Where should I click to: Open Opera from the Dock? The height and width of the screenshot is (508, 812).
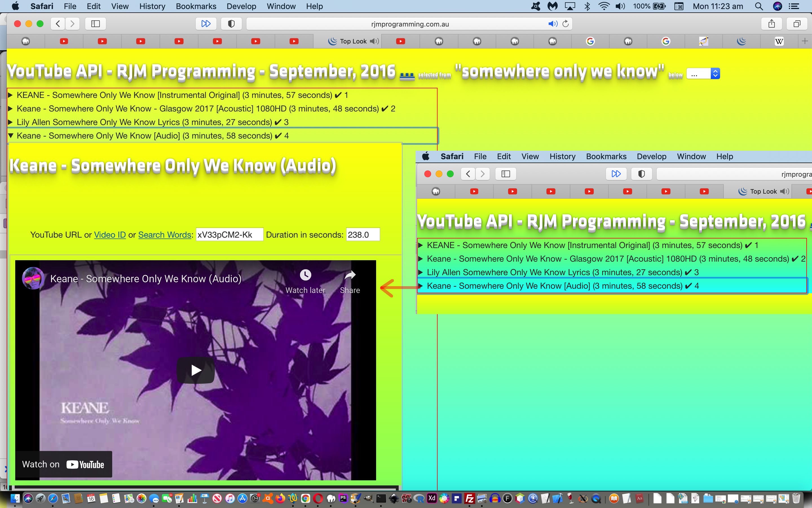(318, 498)
